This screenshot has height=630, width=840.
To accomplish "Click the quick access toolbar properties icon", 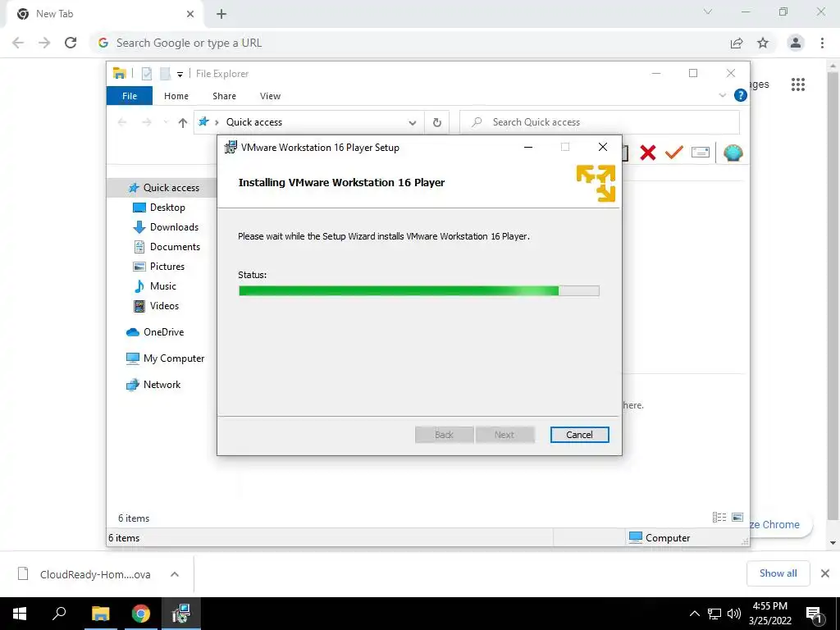I will (x=147, y=74).
